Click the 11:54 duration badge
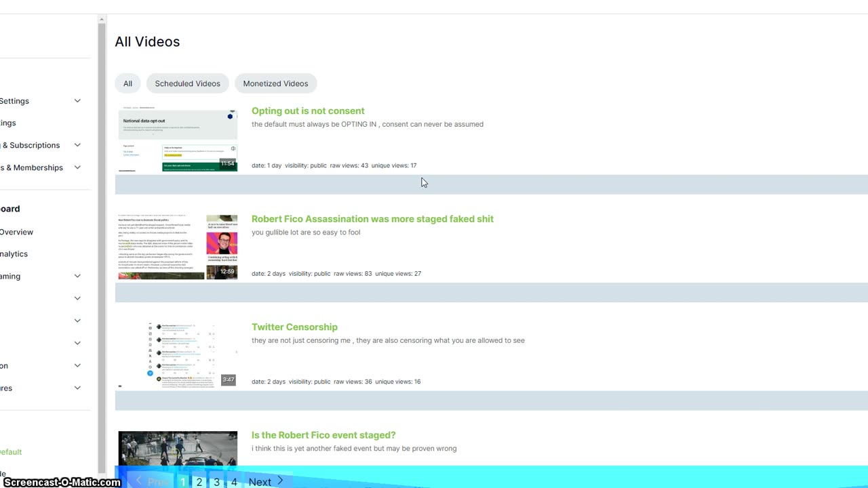The height and width of the screenshot is (488, 868). click(227, 163)
